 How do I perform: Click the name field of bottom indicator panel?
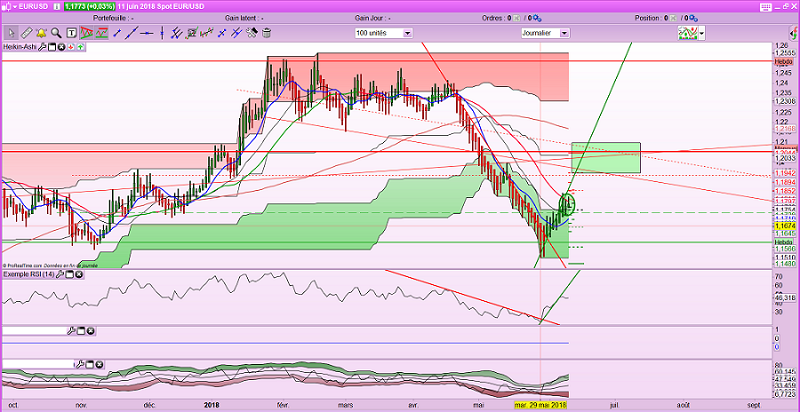(39, 364)
